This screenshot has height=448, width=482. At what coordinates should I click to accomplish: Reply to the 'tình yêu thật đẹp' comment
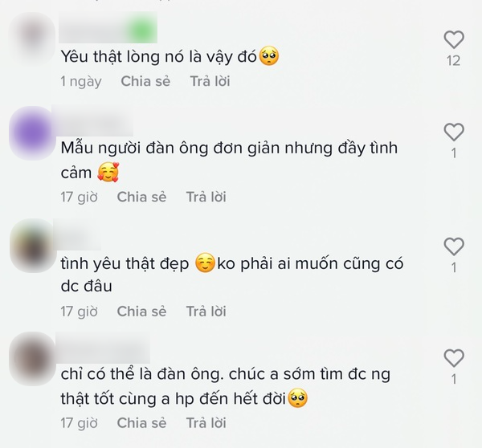(206, 312)
